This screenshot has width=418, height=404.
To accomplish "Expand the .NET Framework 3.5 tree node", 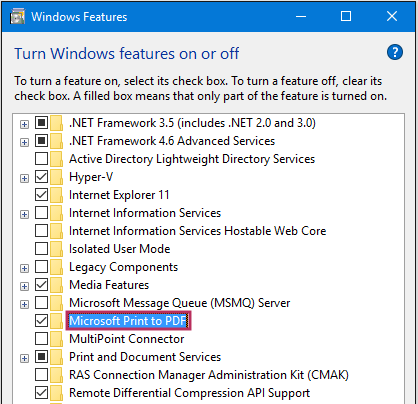I will tap(24, 124).
